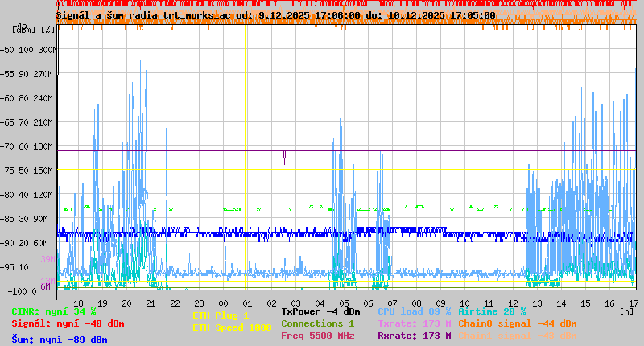
Task: Click the pink Txrate 173 M label
Action: tap(414, 323)
